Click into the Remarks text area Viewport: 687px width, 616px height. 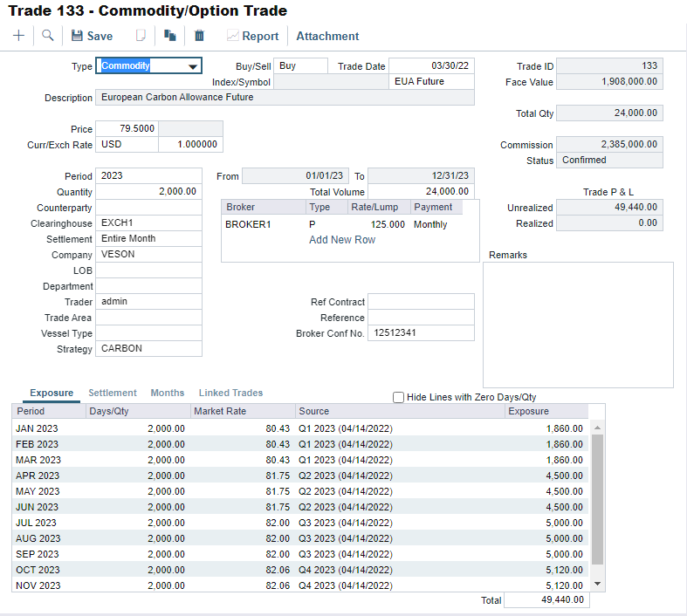pos(578,325)
